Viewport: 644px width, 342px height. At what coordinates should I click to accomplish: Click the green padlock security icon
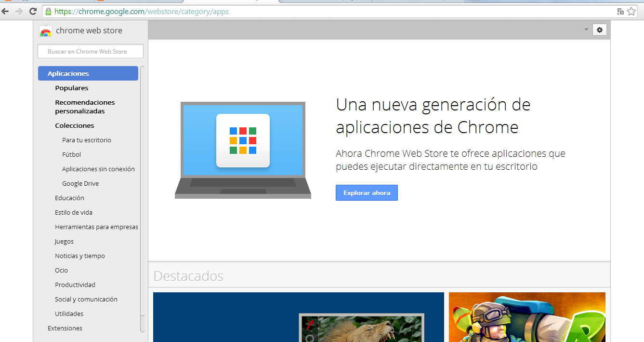pos(48,11)
